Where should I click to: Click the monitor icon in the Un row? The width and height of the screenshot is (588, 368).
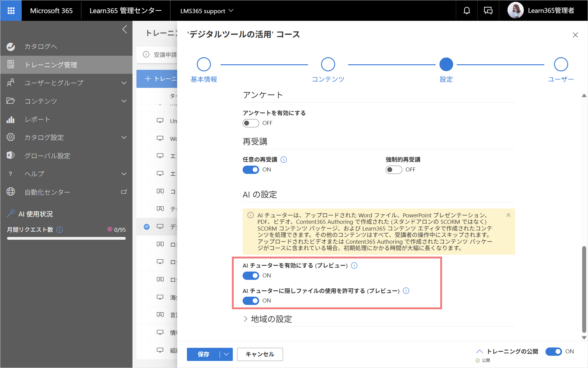160,121
